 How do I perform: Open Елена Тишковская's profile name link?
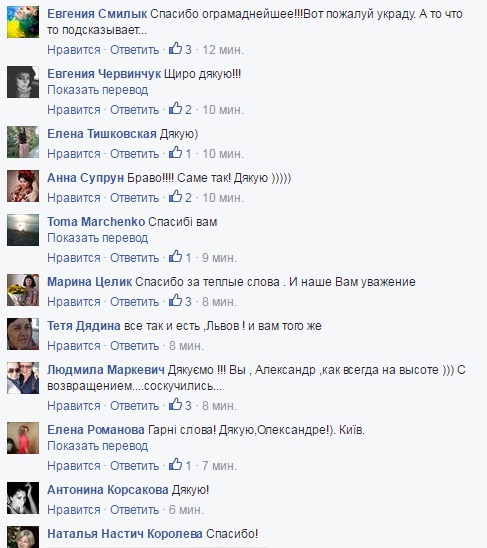coord(102,134)
